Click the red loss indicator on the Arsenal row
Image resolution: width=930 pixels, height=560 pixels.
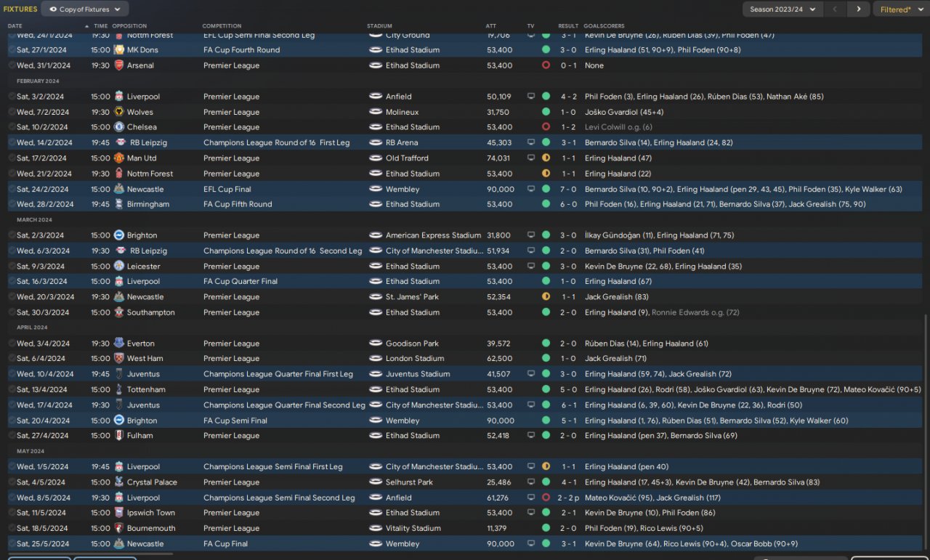546,65
